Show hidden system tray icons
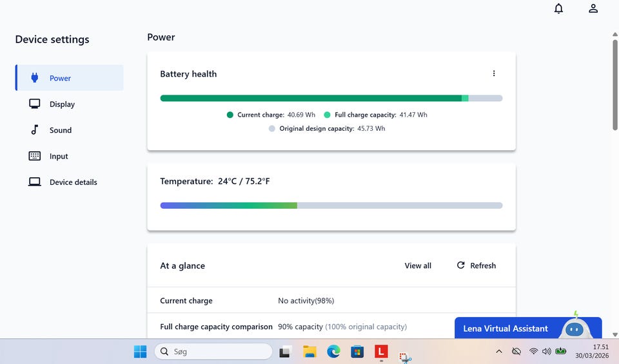This screenshot has height=364, width=619. pyautogui.click(x=499, y=351)
